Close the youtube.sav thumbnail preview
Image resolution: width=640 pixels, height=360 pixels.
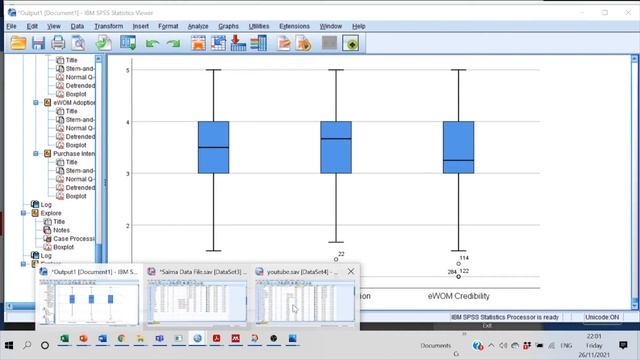[x=351, y=271]
